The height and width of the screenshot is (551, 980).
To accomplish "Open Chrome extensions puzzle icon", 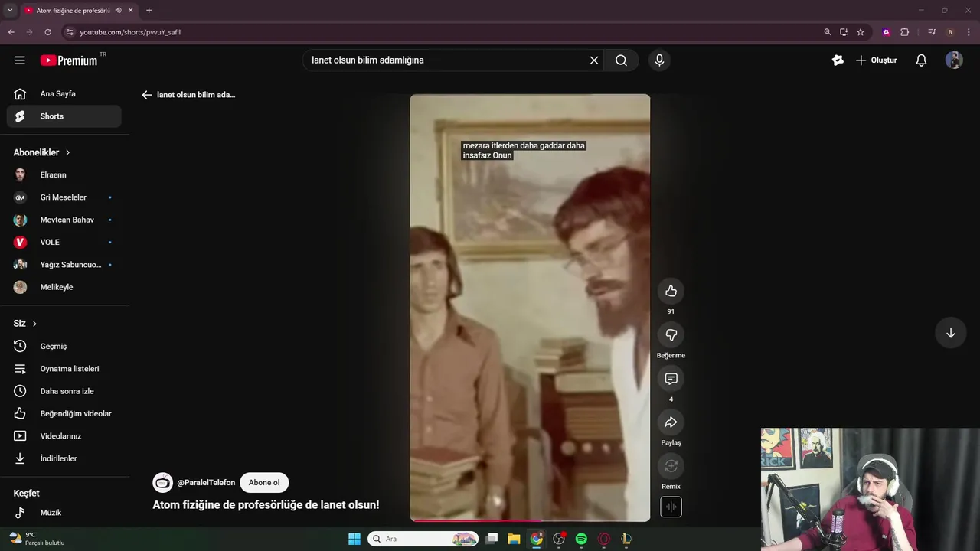I will pyautogui.click(x=904, y=32).
